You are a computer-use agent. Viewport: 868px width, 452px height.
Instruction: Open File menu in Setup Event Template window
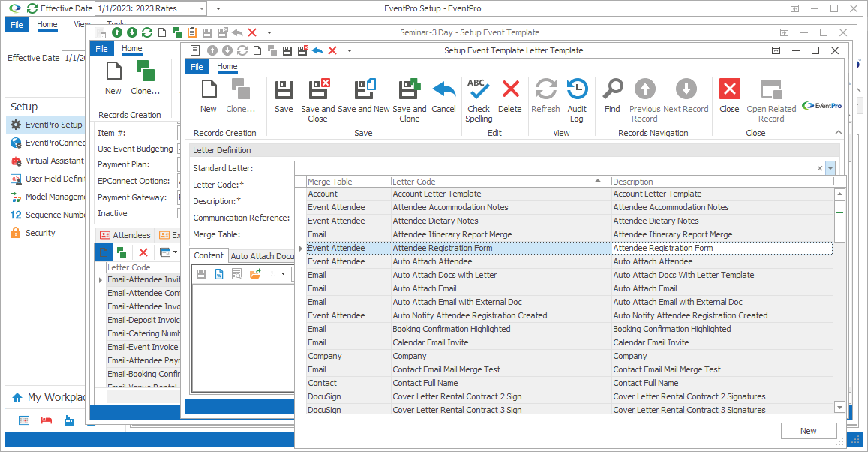tap(101, 49)
